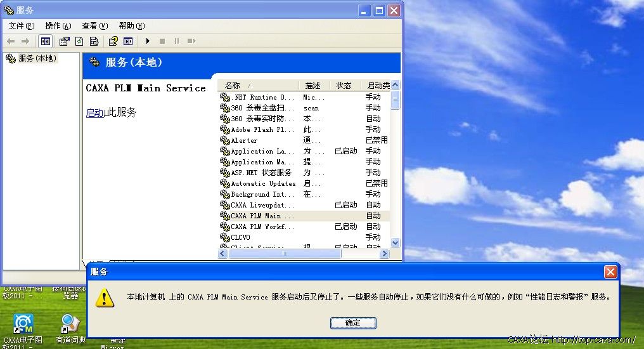Click the Stop service toolbar icon
This screenshot has width=644, height=349.
[x=162, y=41]
